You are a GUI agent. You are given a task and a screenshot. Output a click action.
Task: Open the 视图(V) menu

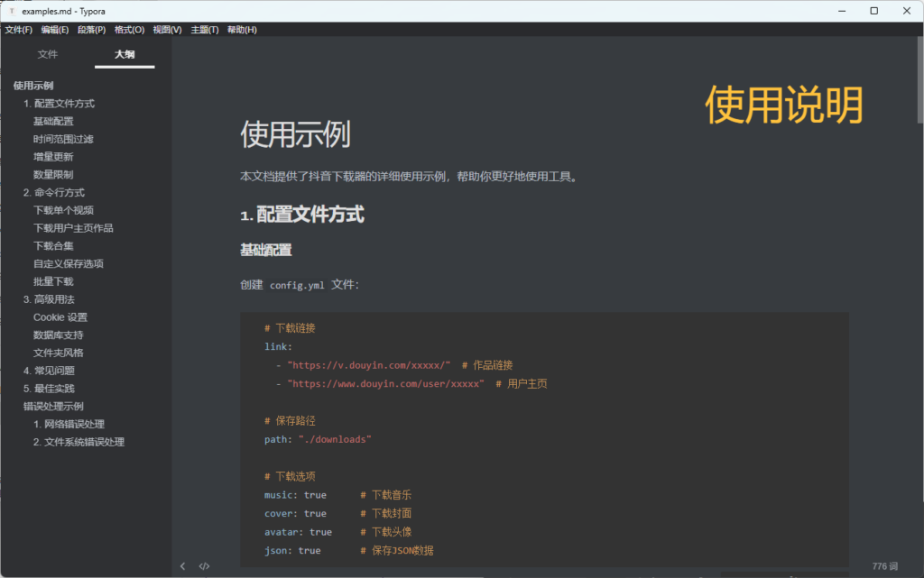coord(167,30)
